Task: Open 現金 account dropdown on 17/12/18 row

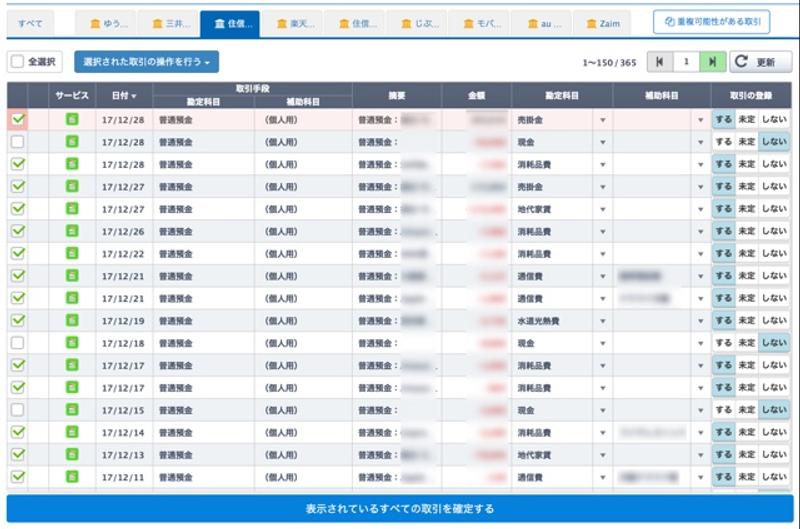Action: pos(603,343)
